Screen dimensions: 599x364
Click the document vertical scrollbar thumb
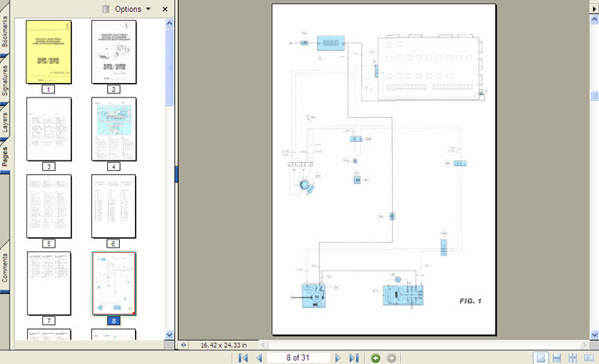594,96
